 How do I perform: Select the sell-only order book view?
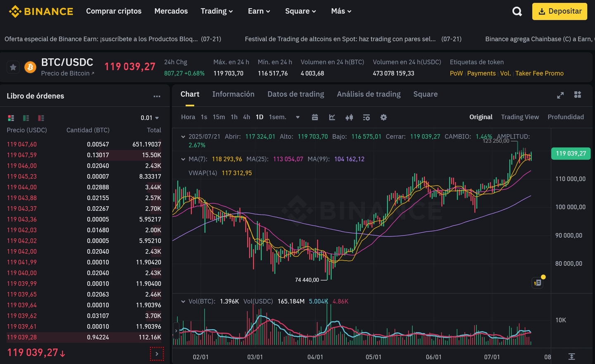tap(40, 118)
